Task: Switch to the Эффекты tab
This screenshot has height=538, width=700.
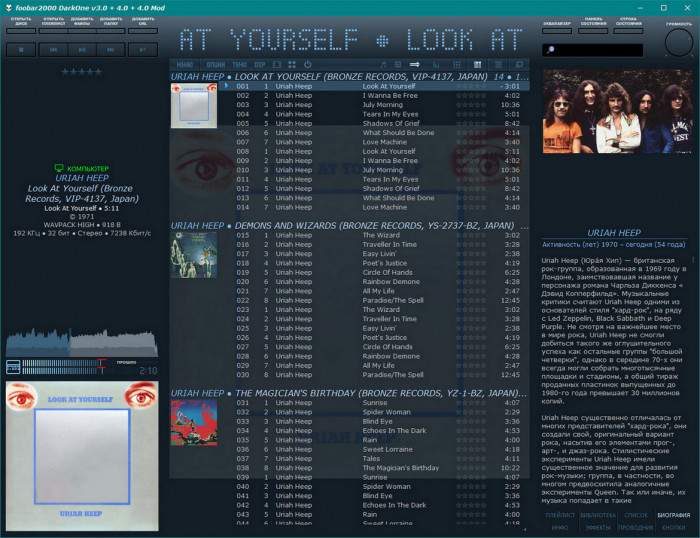Action: coord(598,527)
